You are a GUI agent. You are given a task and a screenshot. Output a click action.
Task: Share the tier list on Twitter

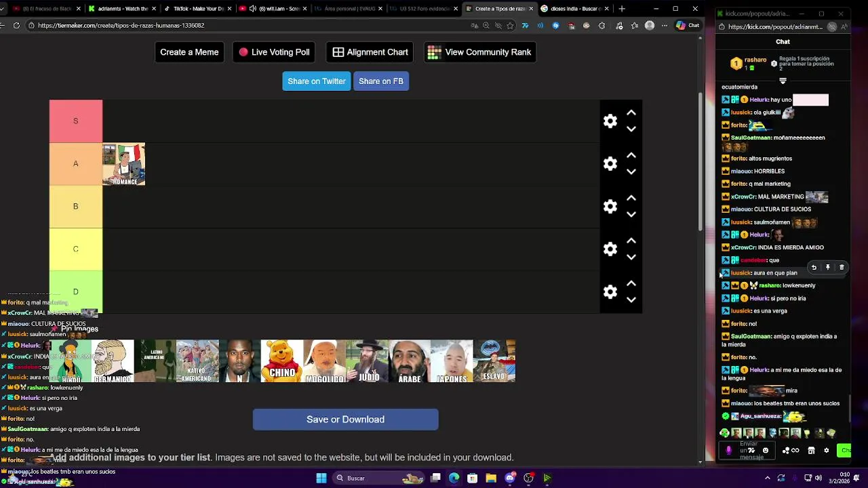(317, 81)
